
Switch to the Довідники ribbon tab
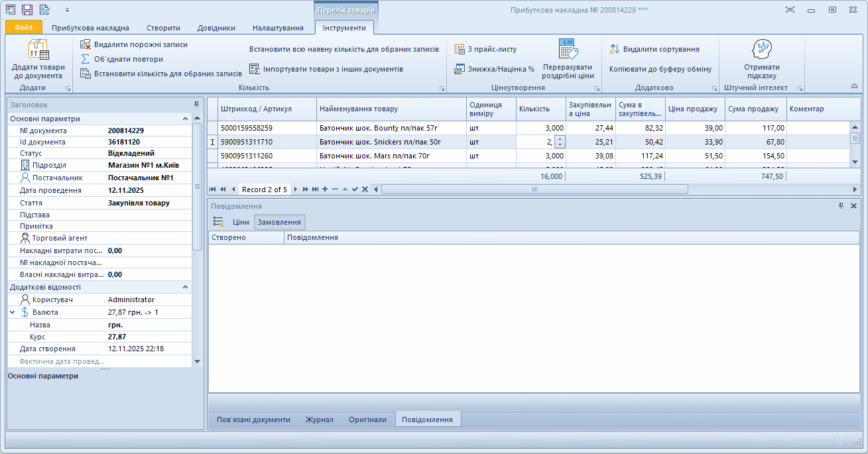click(x=216, y=28)
